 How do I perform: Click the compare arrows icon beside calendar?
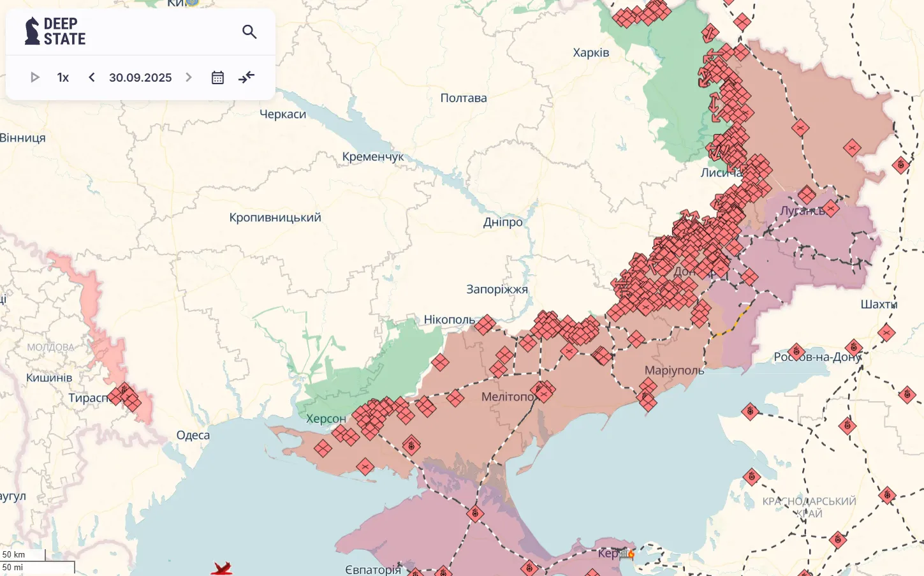[246, 78]
